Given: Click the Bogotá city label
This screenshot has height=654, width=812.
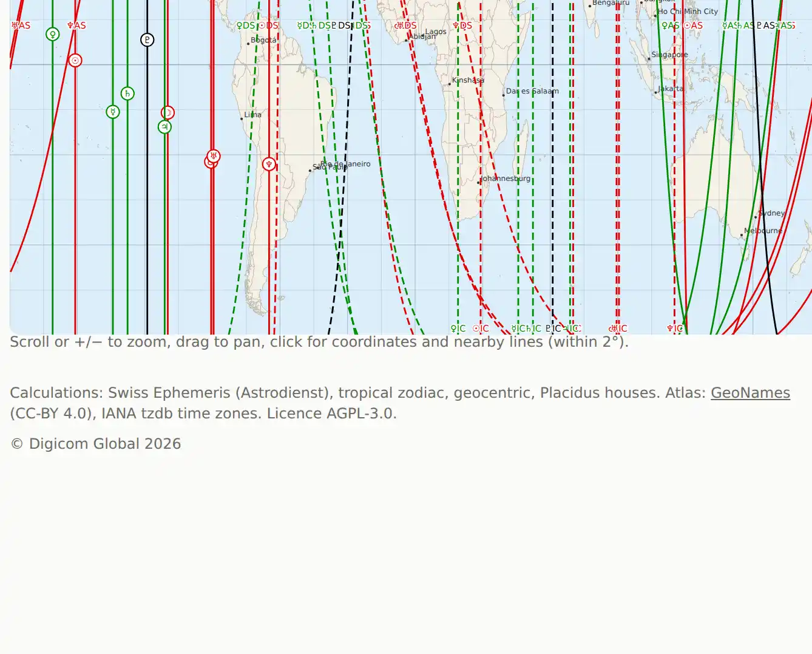Looking at the screenshot, I should pyautogui.click(x=263, y=40).
